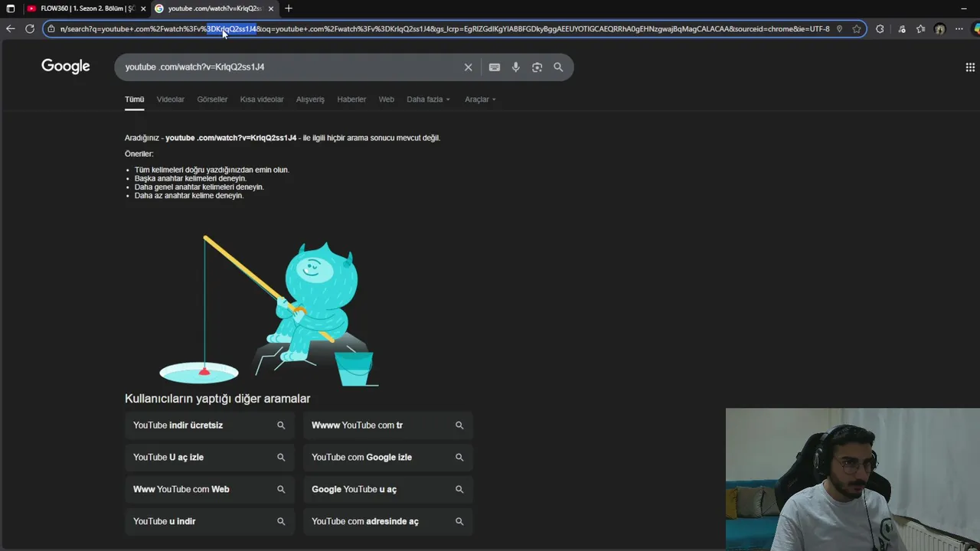Open the Google apps grid
Viewport: 980px width, 551px height.
(x=971, y=67)
